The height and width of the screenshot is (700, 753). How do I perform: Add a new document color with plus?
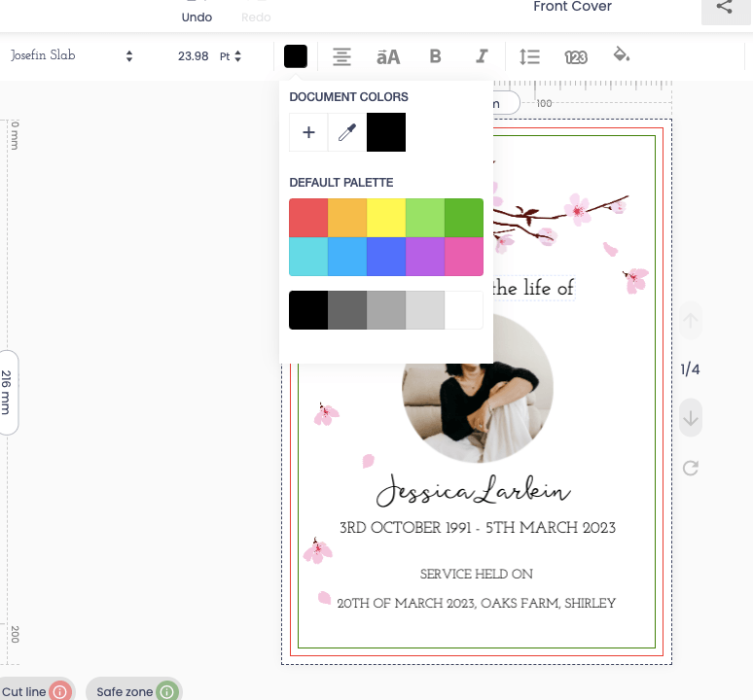tap(308, 132)
